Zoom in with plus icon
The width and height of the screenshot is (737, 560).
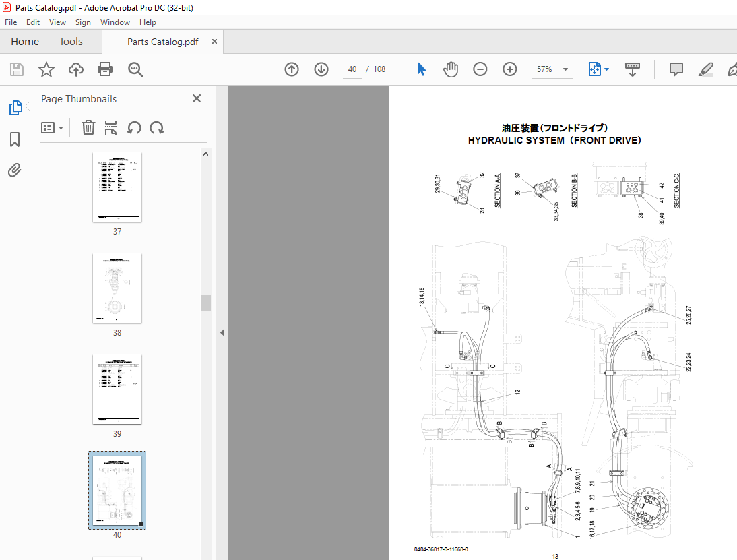509,69
